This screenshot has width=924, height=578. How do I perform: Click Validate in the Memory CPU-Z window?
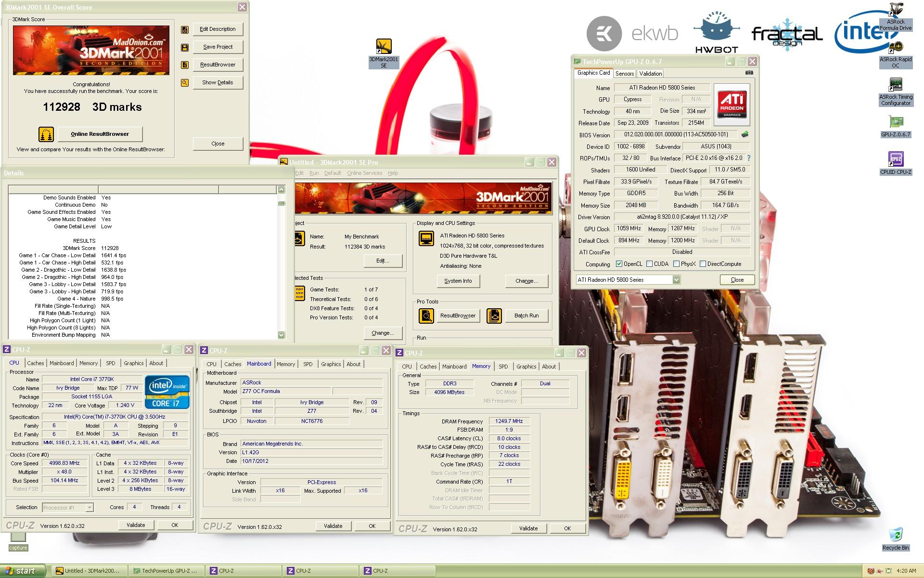528,529
